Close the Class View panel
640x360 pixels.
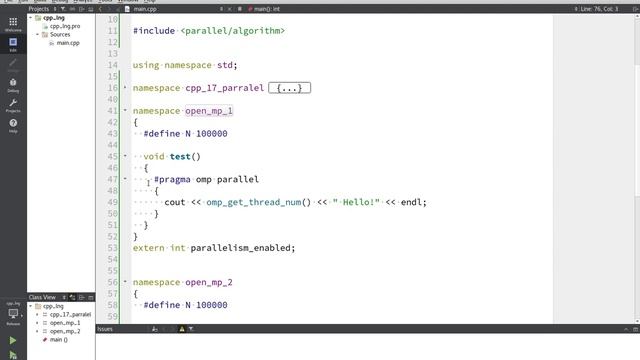(x=91, y=297)
